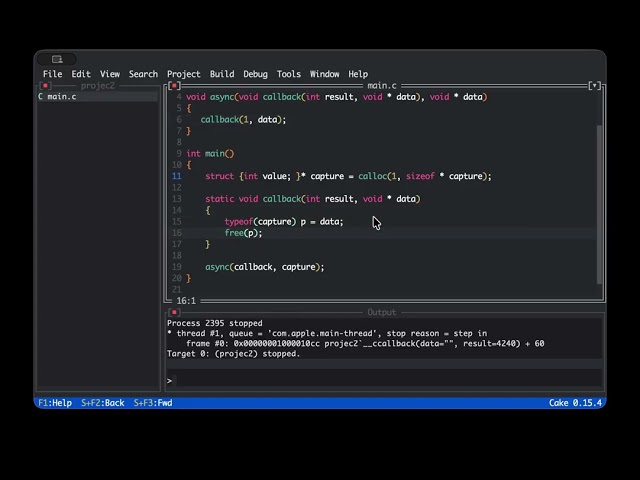Image resolution: width=640 pixels, height=480 pixels.
Task: Click the 16:1 cursor position indicator
Action: [186, 301]
